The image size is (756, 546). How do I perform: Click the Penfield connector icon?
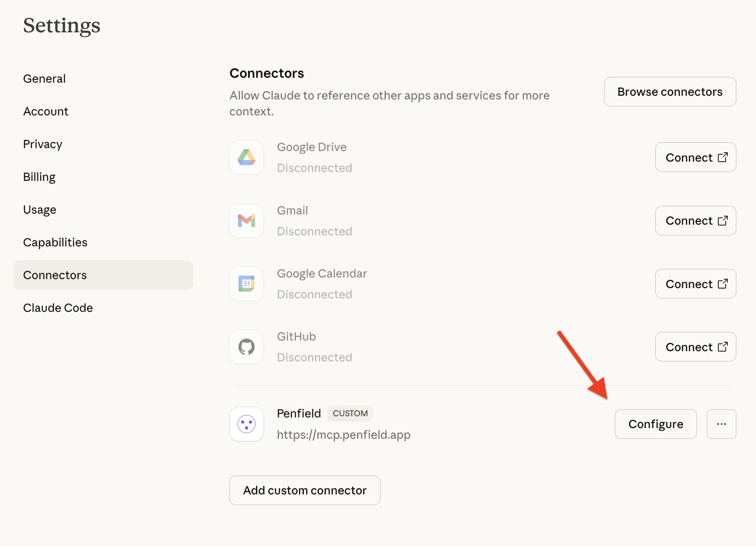pos(247,424)
